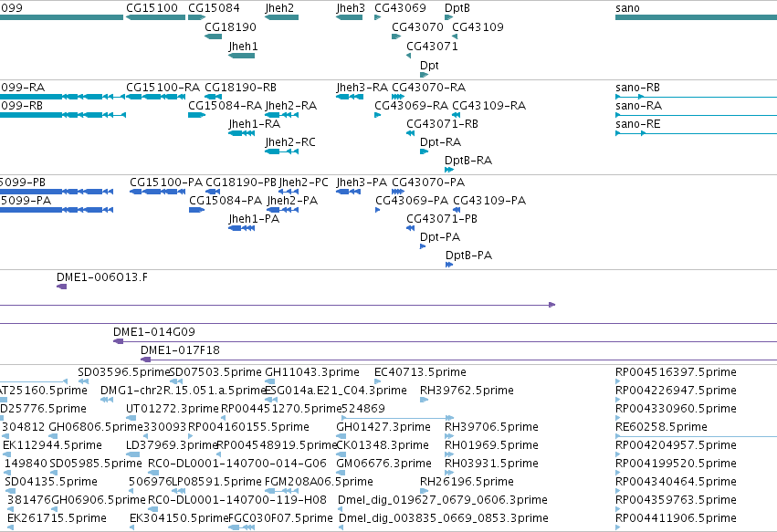Click the CG15084-RA transcript label
The height and width of the screenshot is (532, 777).
[x=225, y=106]
